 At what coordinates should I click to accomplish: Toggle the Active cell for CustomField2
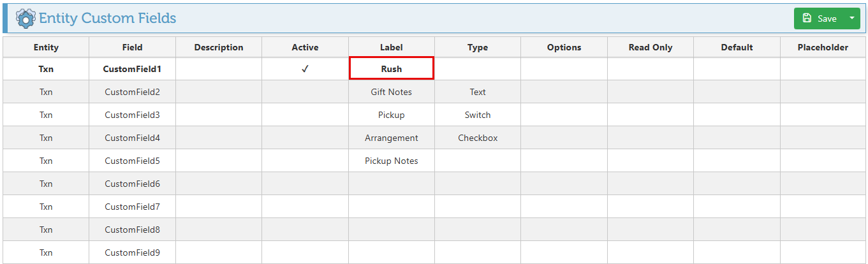(x=305, y=92)
